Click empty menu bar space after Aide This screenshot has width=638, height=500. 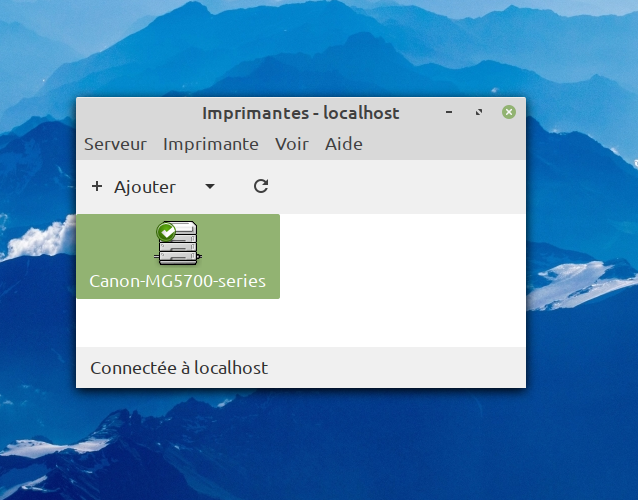coord(440,144)
